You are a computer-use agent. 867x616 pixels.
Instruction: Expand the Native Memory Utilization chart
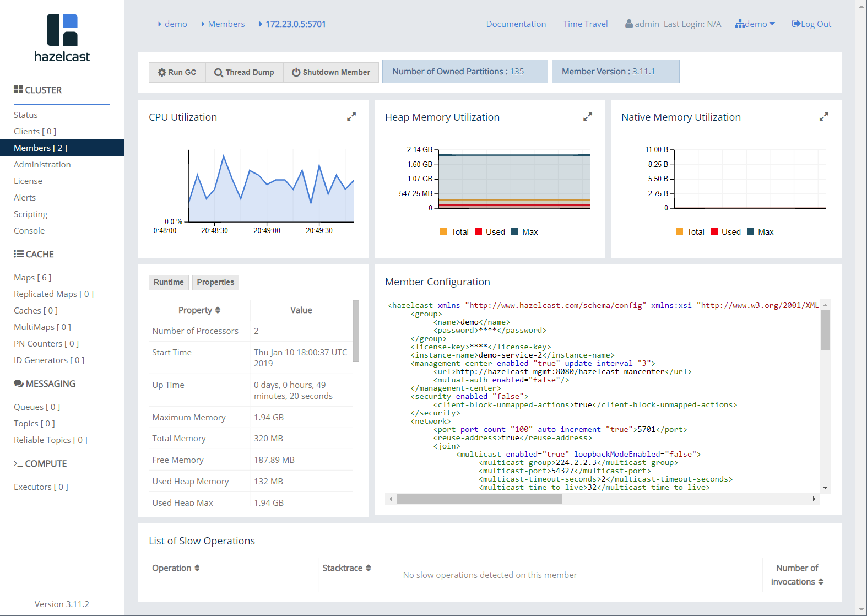pyautogui.click(x=824, y=117)
